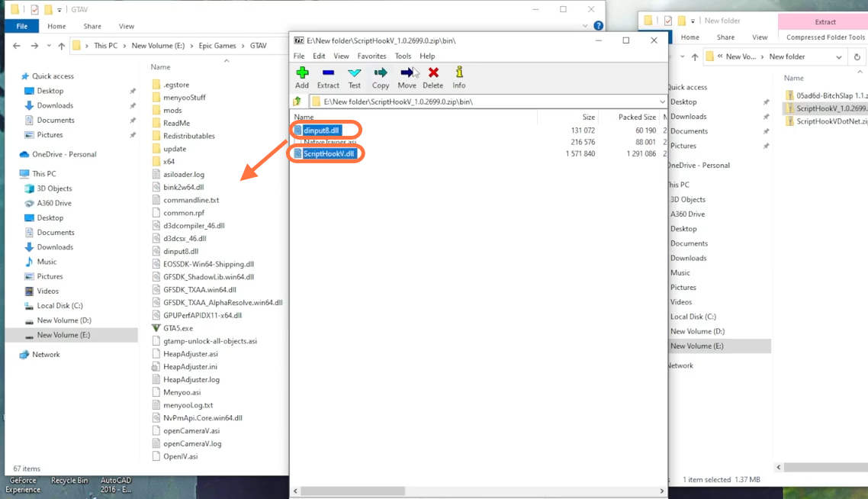Click the Forward arrow in GTAV Explorer
The height and width of the screenshot is (499, 868).
[34, 46]
